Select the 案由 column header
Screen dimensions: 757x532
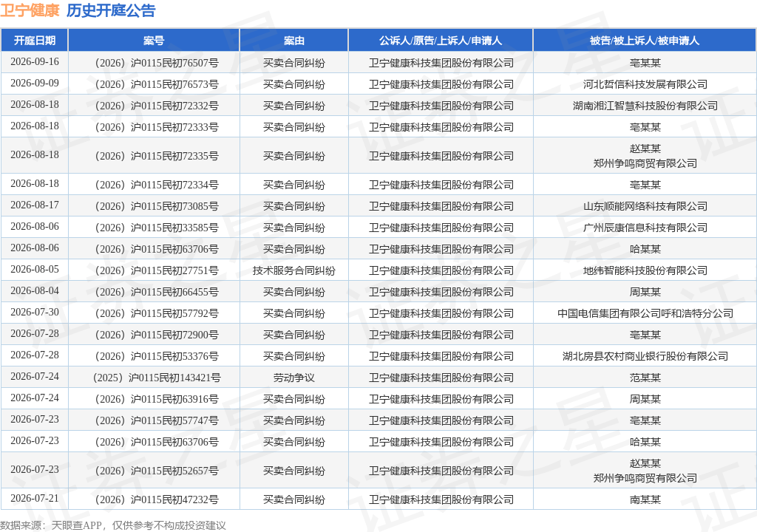tap(293, 41)
